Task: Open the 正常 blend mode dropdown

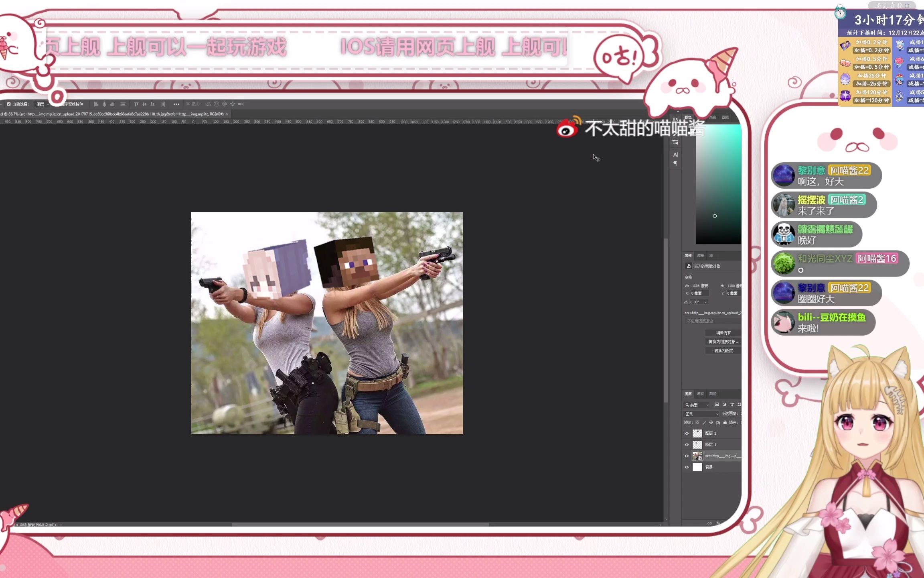Action: click(x=702, y=414)
